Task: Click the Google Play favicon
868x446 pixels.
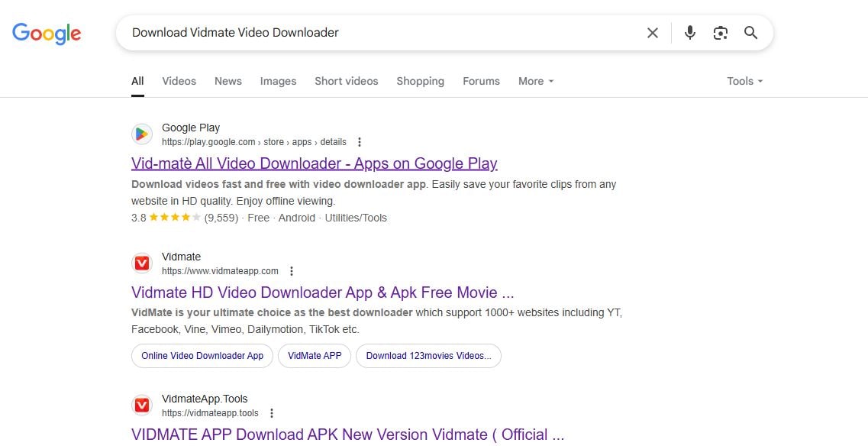Action: 142,134
